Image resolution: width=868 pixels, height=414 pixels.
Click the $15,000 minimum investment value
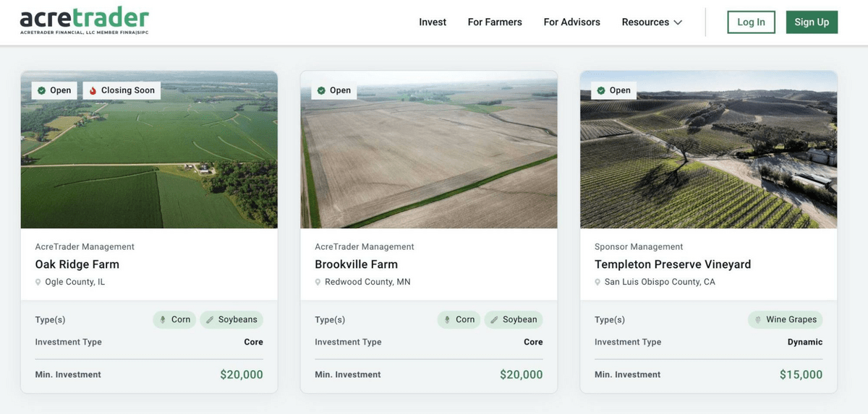pos(801,375)
